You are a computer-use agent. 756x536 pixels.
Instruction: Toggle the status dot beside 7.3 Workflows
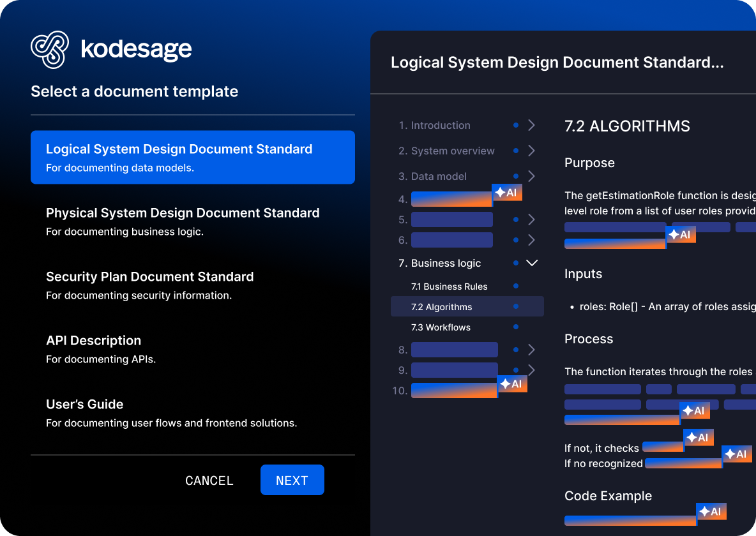[x=516, y=327]
